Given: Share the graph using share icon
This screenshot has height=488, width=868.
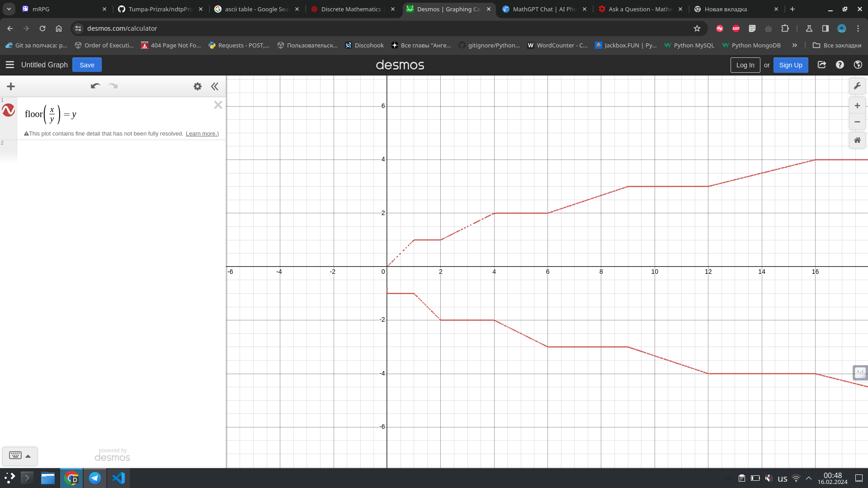Looking at the screenshot, I should point(822,65).
